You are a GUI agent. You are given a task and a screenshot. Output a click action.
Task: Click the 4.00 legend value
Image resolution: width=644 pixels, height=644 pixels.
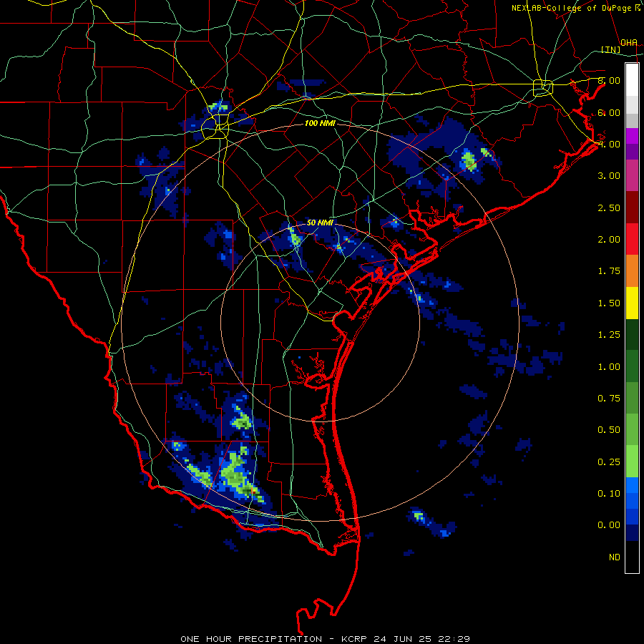click(609, 144)
